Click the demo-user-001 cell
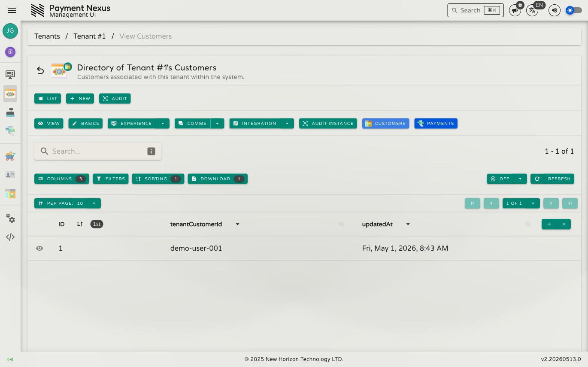This screenshot has width=588, height=367. pos(196,248)
